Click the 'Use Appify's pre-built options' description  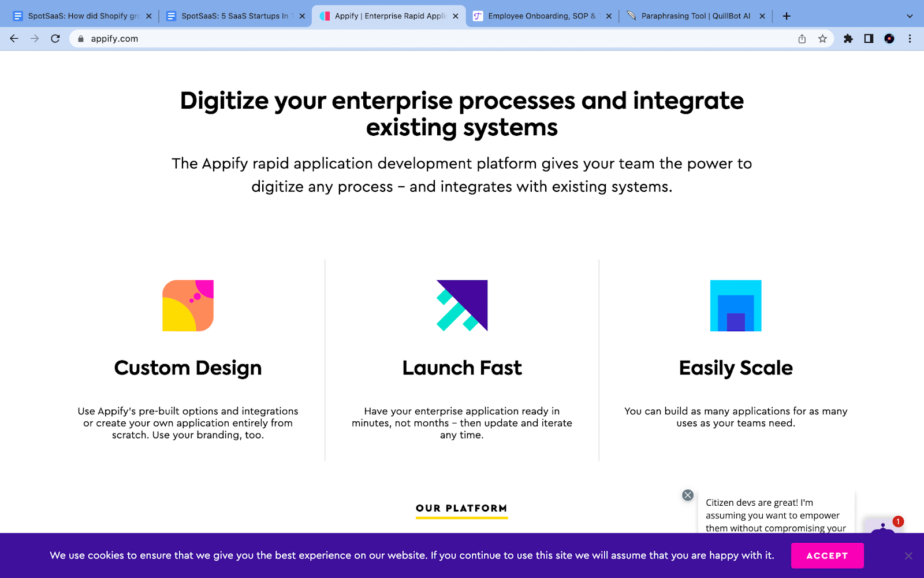(188, 423)
